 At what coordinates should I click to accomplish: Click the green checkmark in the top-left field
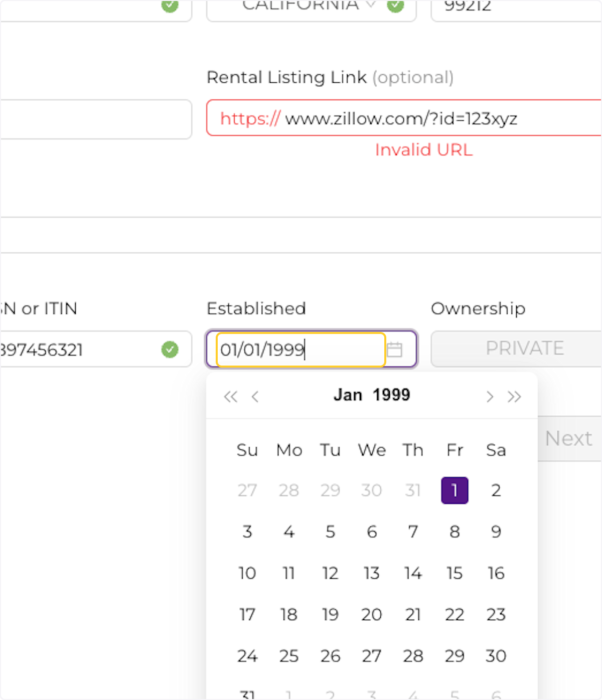(x=170, y=6)
